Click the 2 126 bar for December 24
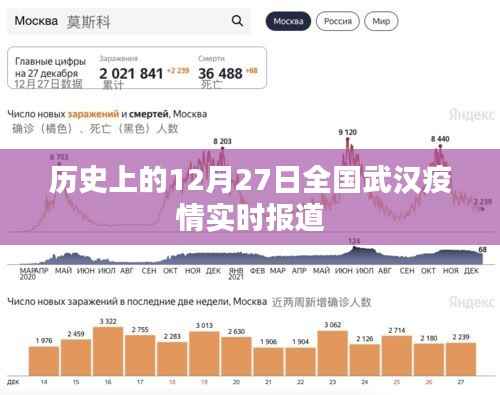The image size is (500, 395). coord(365,360)
